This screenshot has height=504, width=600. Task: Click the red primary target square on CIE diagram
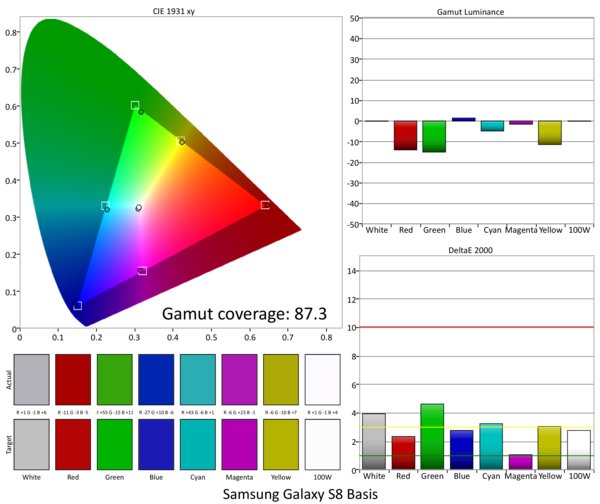click(265, 205)
